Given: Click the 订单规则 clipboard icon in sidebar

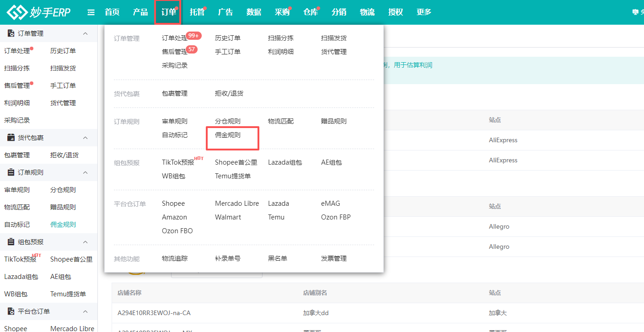Looking at the screenshot, I should click(11, 172).
